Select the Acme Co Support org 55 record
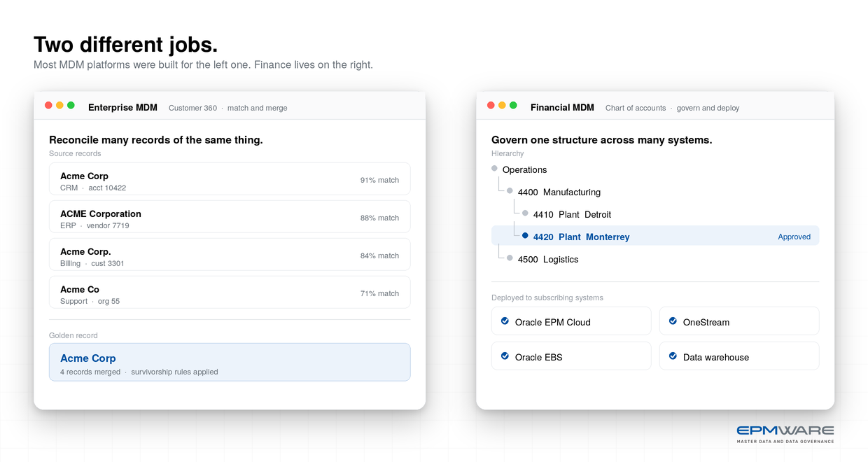868x462 pixels. (230, 293)
